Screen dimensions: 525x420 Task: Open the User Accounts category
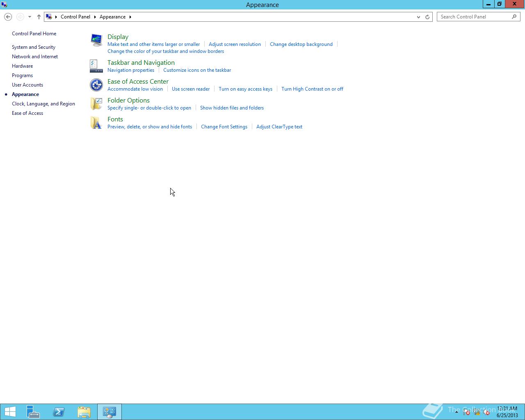coord(27,85)
